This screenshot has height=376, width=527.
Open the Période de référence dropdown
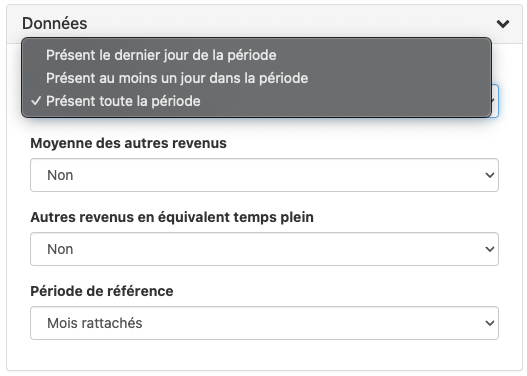pos(264,323)
